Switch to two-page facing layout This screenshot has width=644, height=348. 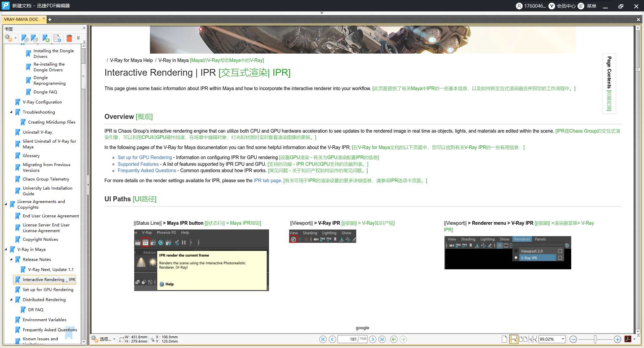click(523, 339)
